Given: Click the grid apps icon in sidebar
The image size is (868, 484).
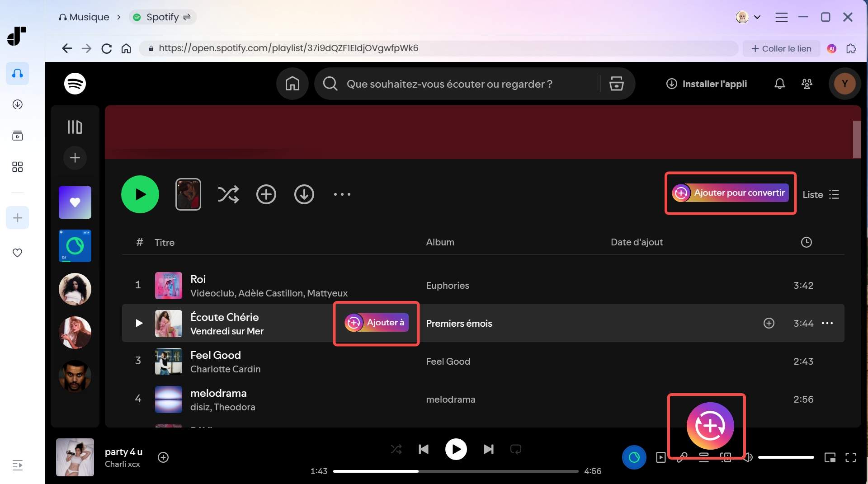Looking at the screenshot, I should click(17, 167).
